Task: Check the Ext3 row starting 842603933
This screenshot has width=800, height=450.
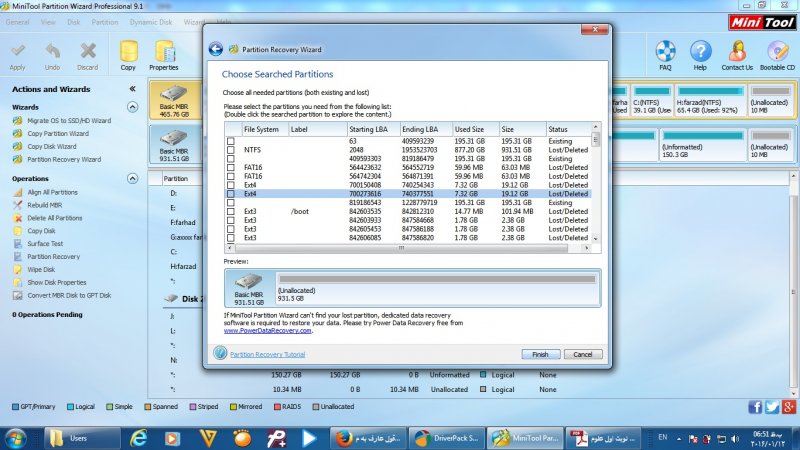Action: coord(231,220)
